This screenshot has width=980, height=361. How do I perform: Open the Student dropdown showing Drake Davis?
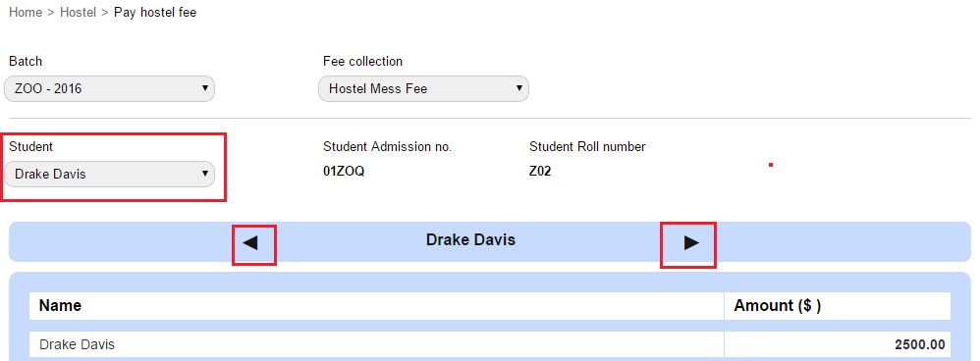click(109, 175)
